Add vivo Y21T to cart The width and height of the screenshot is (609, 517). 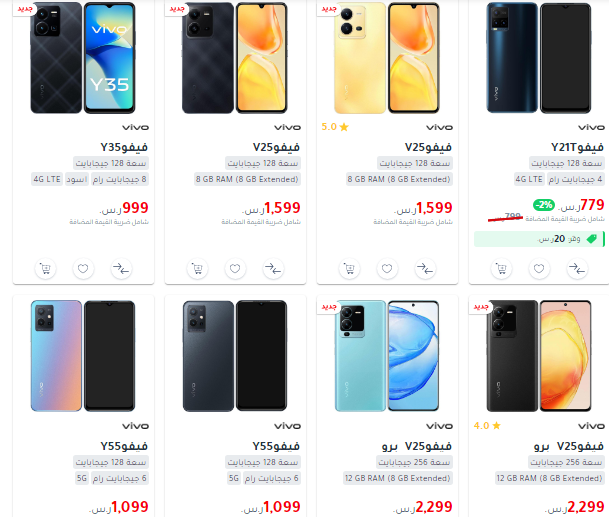pos(501,268)
